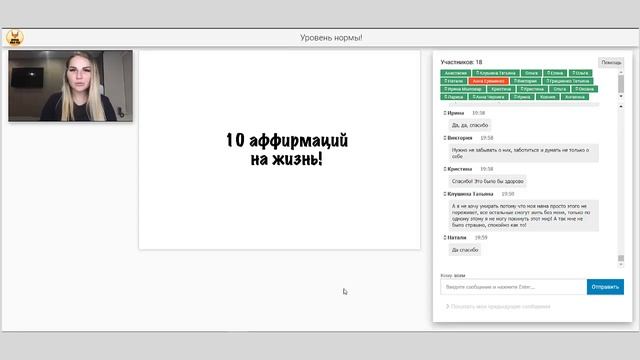Click Ирина's message 'Да, да, спасибо'

[470, 125]
